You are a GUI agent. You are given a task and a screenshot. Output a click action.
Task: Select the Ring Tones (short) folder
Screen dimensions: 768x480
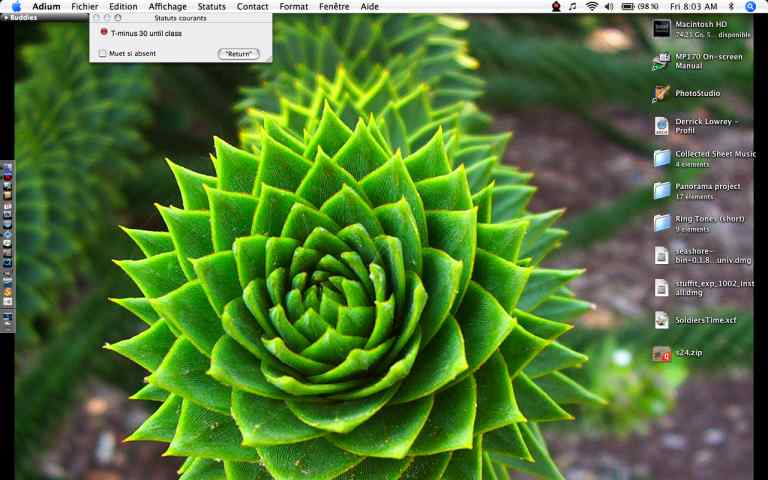click(x=662, y=223)
